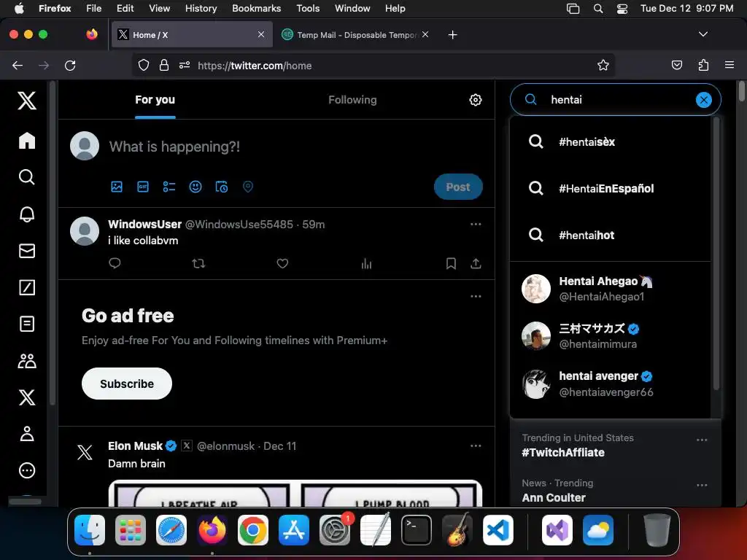Like WindowsUser's post
The height and width of the screenshot is (560, 747).
point(282,263)
